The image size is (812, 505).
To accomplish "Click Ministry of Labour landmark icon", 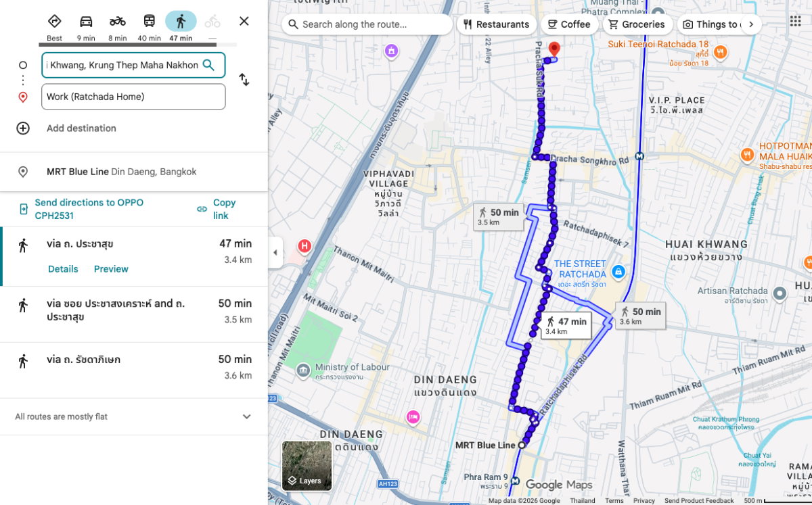I will point(304,370).
